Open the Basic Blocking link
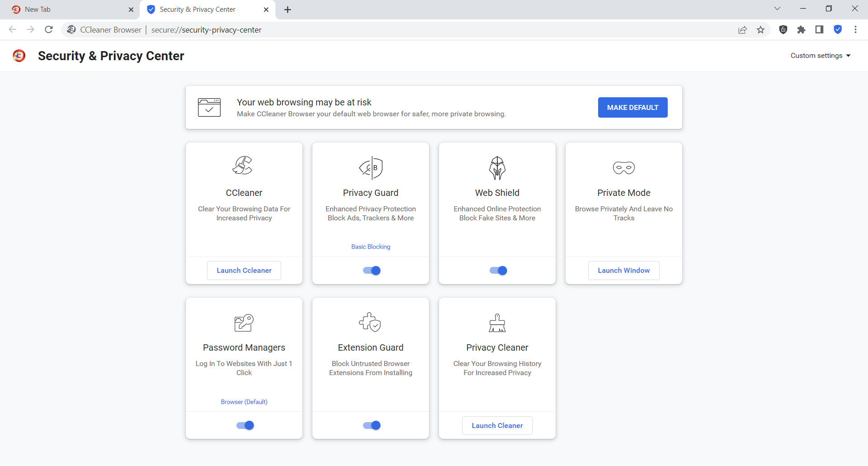The image size is (868, 466). (x=371, y=247)
